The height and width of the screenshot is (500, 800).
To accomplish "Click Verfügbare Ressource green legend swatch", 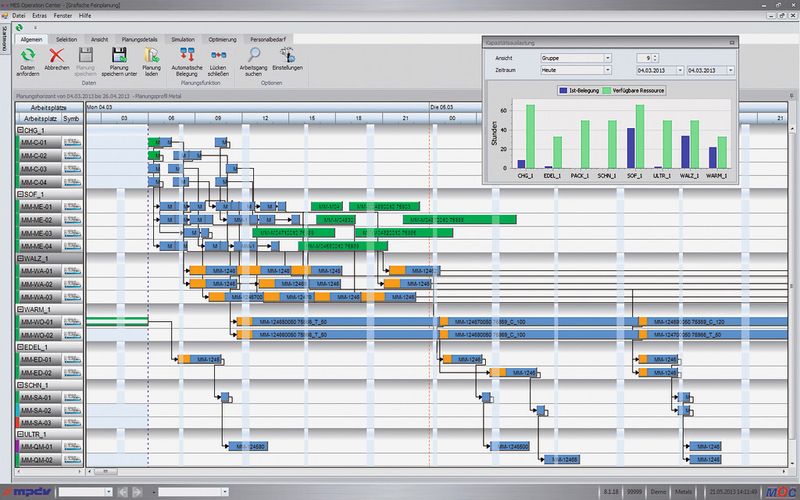I will coord(607,90).
